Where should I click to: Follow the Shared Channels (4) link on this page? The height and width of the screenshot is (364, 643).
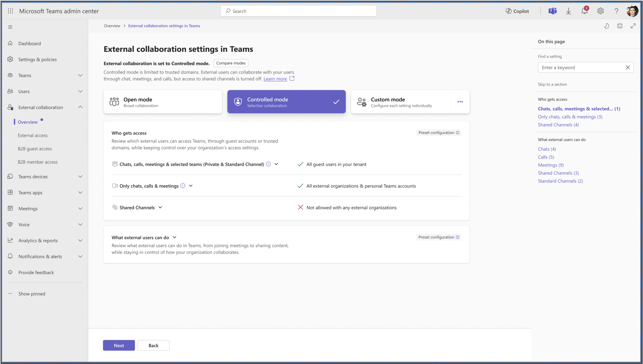click(558, 125)
